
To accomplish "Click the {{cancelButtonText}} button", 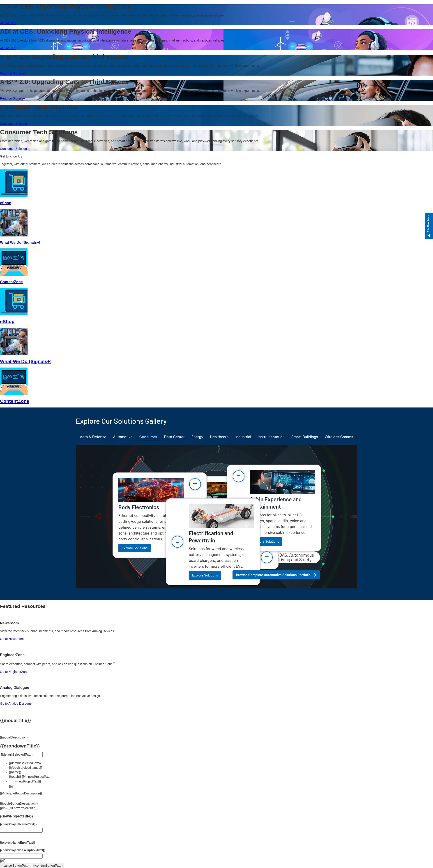I will 16,865.
